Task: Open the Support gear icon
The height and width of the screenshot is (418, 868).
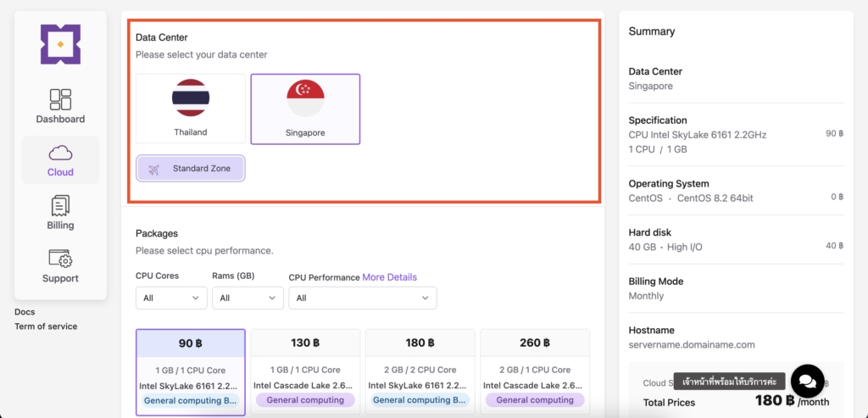Action: [x=60, y=259]
